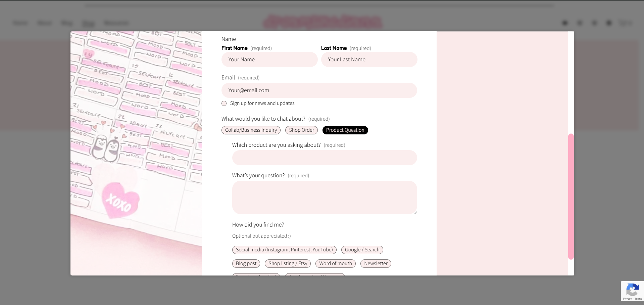Deselect the "Product Question" option
This screenshot has width=644, height=305.
pyautogui.click(x=345, y=130)
